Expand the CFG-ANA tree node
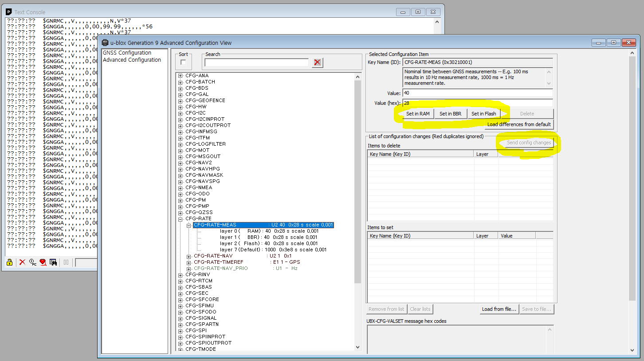Screen dimensions: 644x361 coord(181,76)
